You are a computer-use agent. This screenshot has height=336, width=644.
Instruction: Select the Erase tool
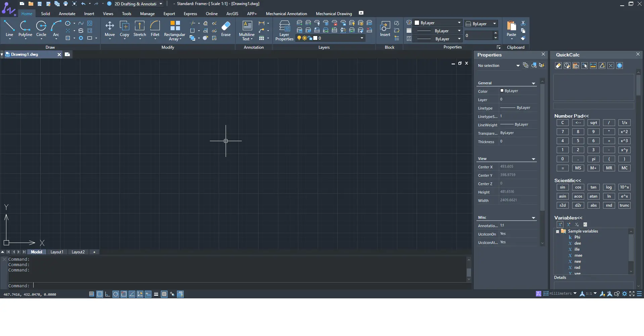(226, 29)
